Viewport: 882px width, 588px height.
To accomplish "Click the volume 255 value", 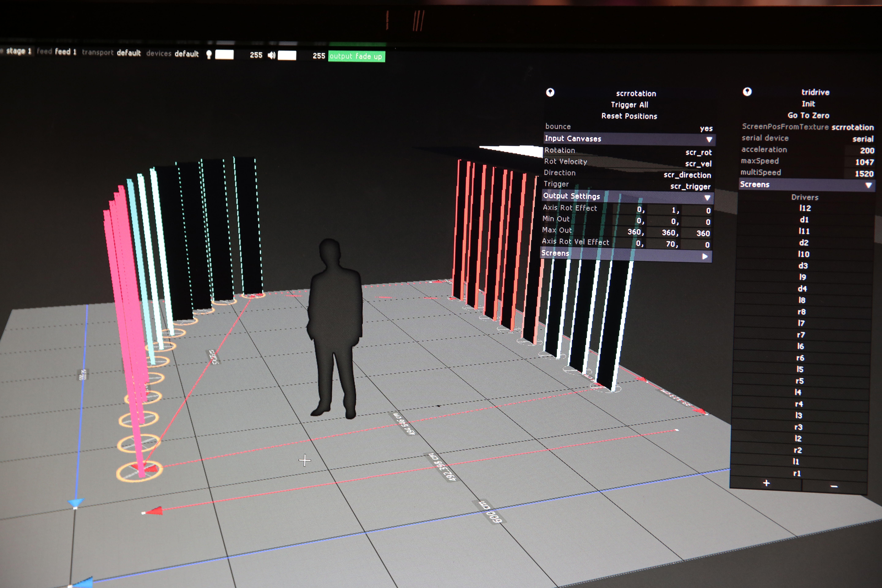I will pos(319,56).
